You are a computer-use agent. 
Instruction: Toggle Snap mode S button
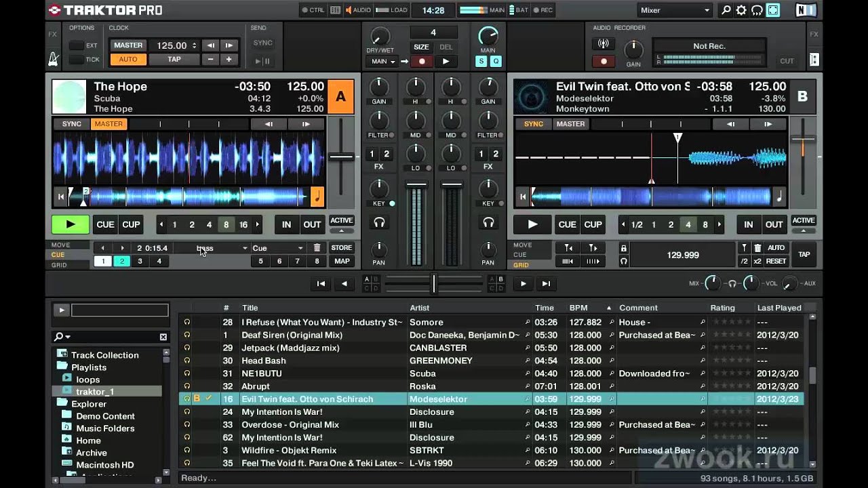point(481,61)
